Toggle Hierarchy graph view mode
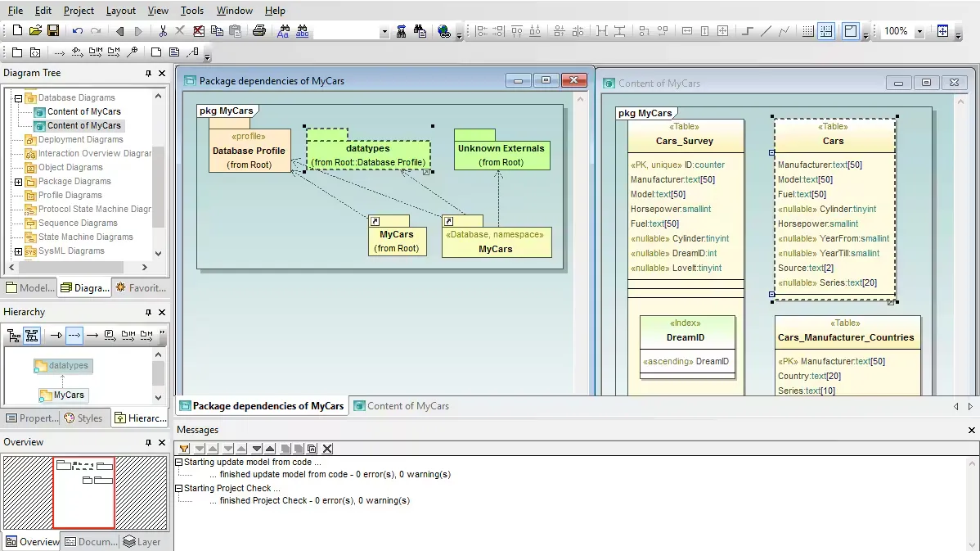Screen dimensions: 980x551 coord(32,336)
